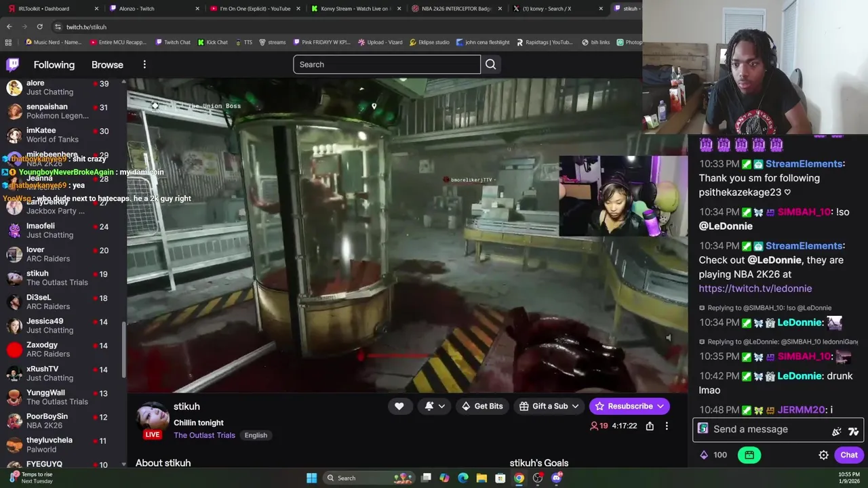Screen dimensions: 868x488
Task: Open the Kick Chat bookmark
Action: pos(212,42)
